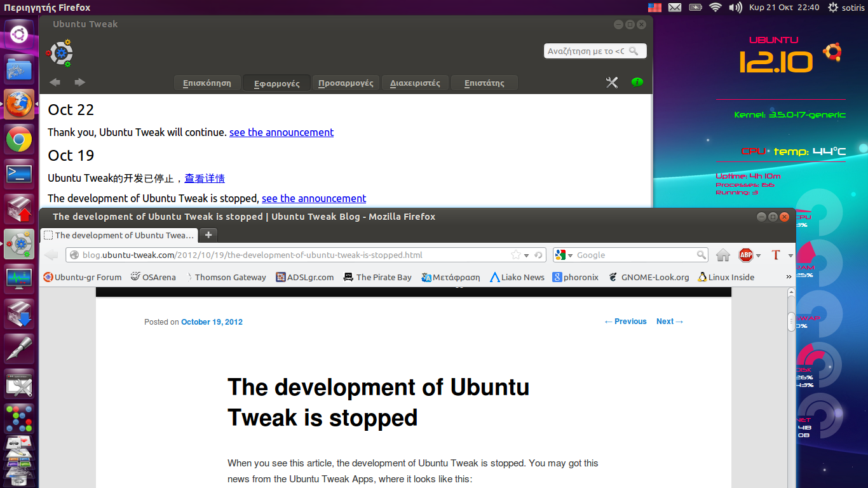The height and width of the screenshot is (488, 868).
Task: Open the Adblock Plus icon in toolbar
Action: (x=745, y=255)
